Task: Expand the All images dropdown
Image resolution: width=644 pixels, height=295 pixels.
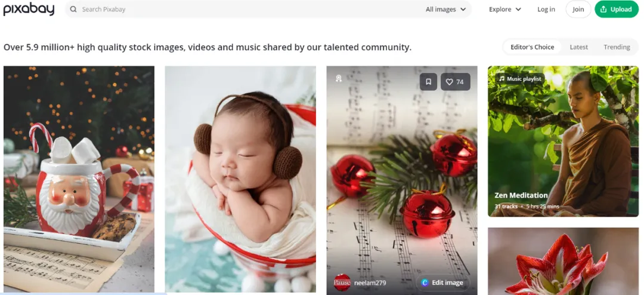Action: [445, 9]
